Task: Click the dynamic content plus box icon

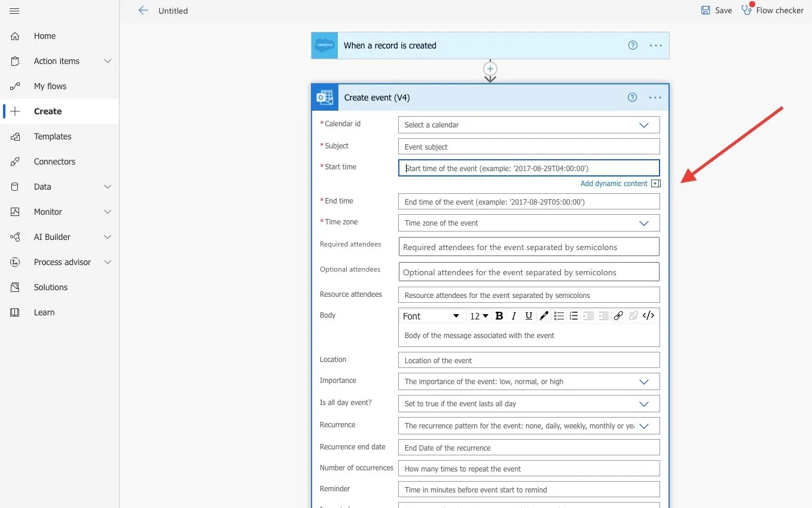Action: (656, 184)
